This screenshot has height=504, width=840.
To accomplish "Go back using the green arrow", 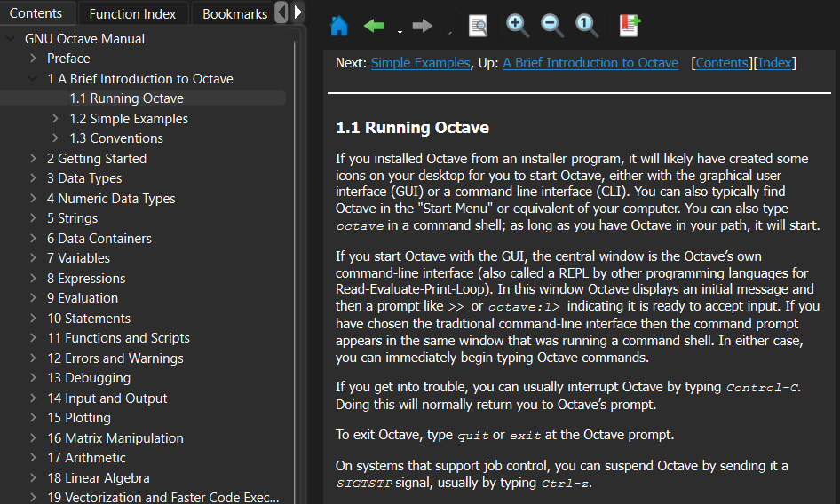I will coord(374,26).
